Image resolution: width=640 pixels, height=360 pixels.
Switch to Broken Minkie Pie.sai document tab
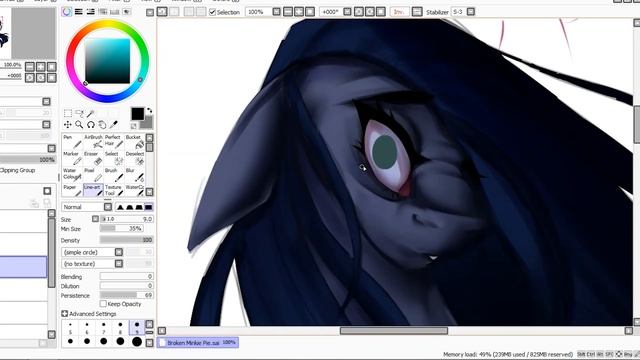tap(198, 343)
